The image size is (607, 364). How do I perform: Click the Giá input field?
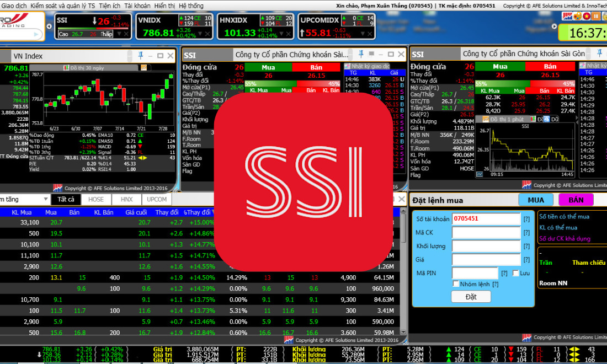tap(486, 260)
